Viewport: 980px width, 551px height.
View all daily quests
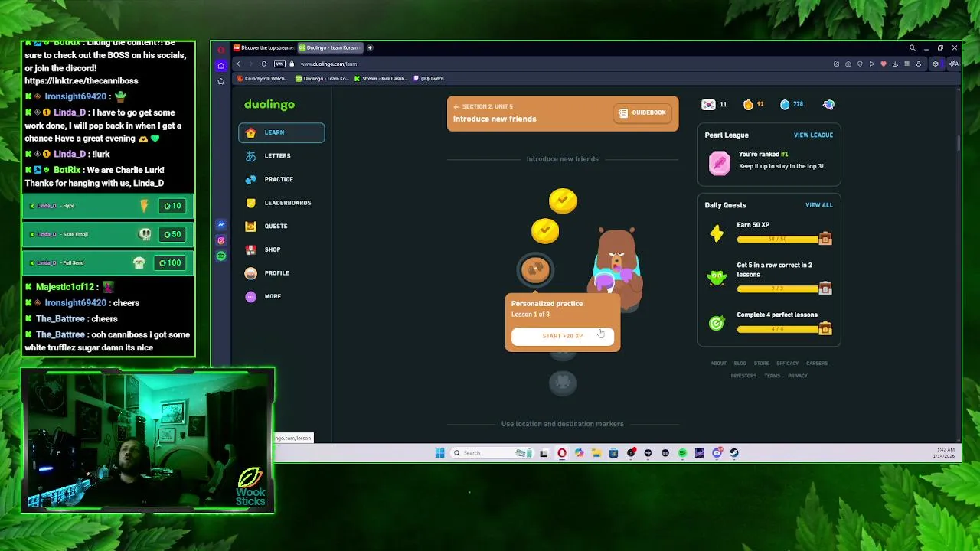point(818,205)
